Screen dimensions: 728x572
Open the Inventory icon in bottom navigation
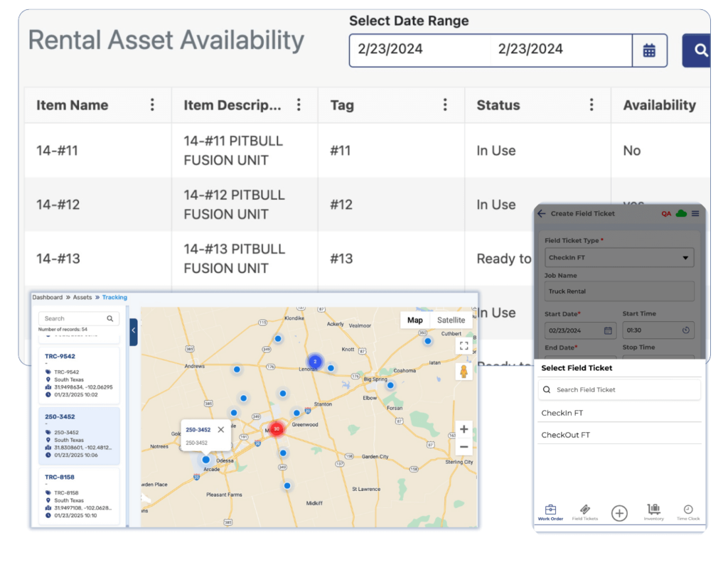click(653, 511)
